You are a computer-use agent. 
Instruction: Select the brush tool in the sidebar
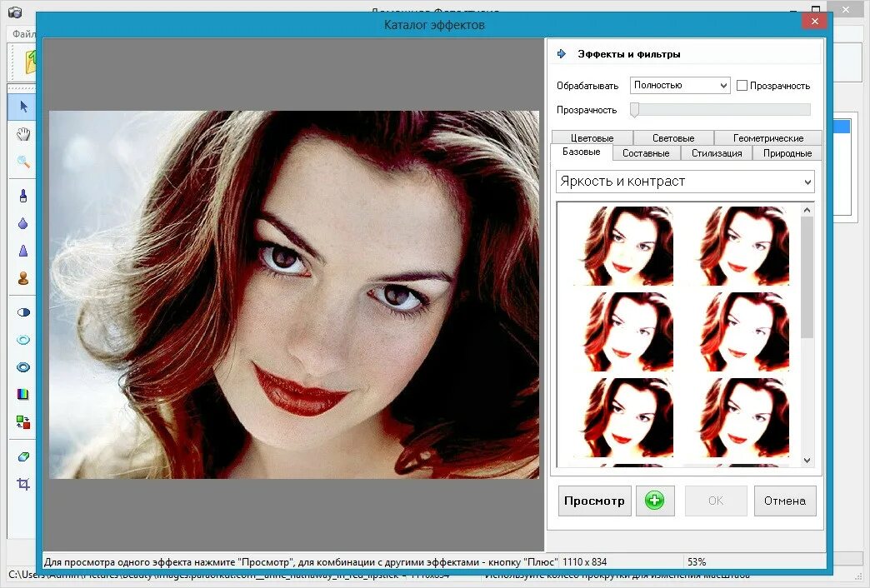22,197
